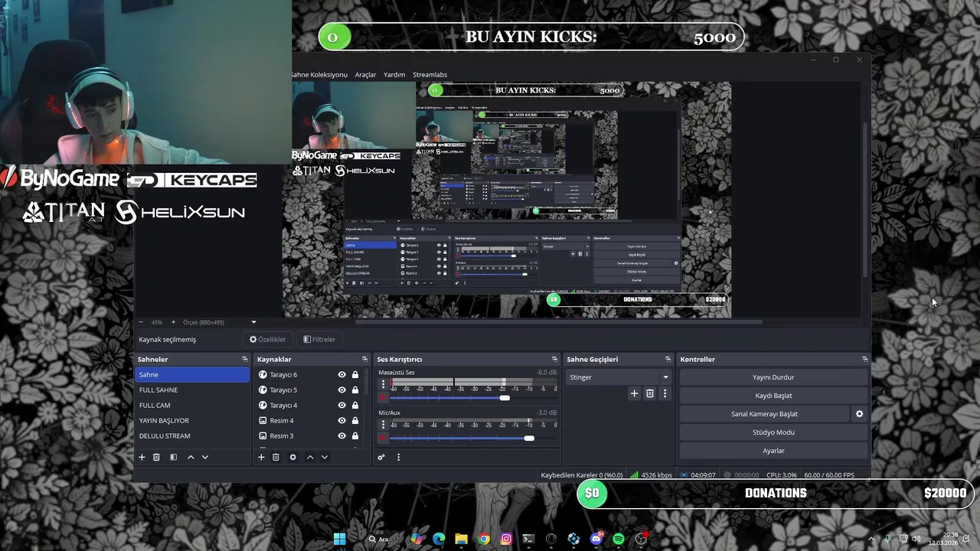The image size is (980, 551).
Task: Hide the Tarayıcı 4 source
Action: pyautogui.click(x=341, y=406)
